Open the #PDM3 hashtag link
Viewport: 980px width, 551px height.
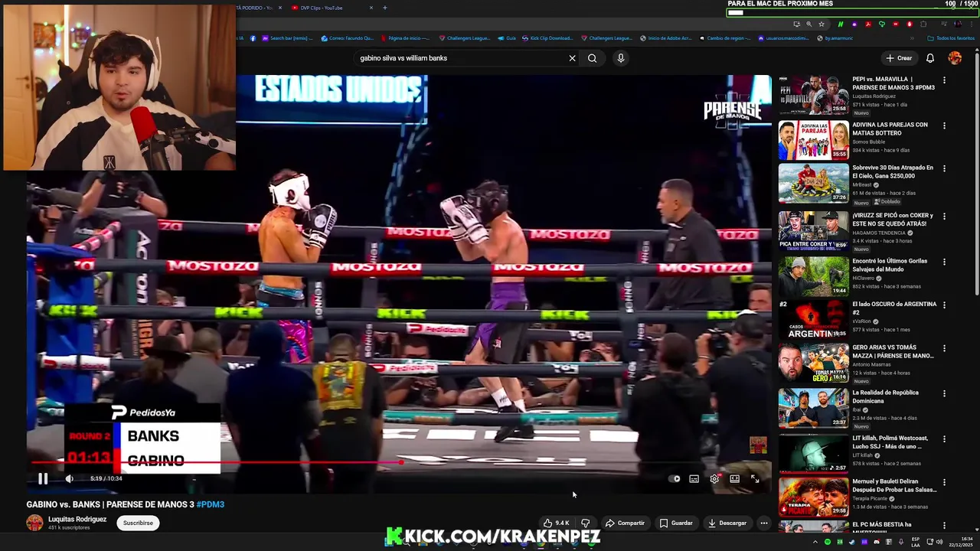point(211,505)
